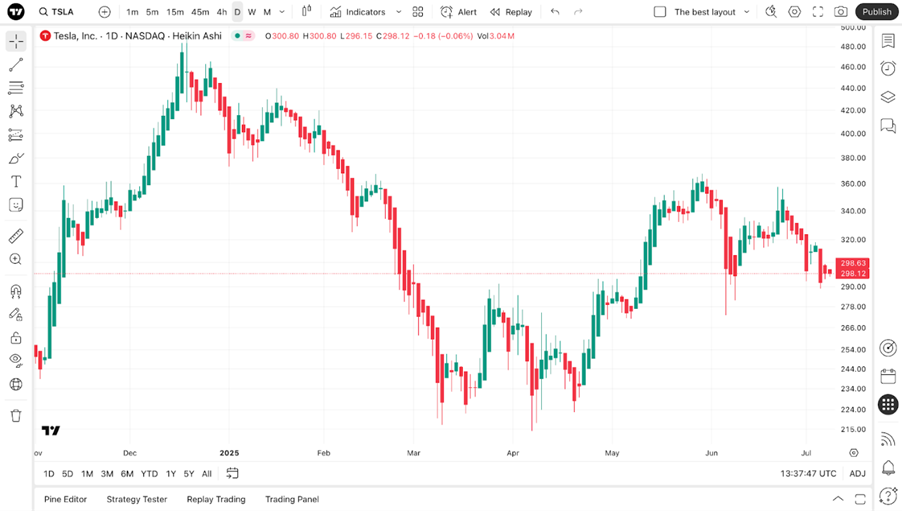Open candlestick chart type menu
902x511 pixels.
[x=307, y=12]
